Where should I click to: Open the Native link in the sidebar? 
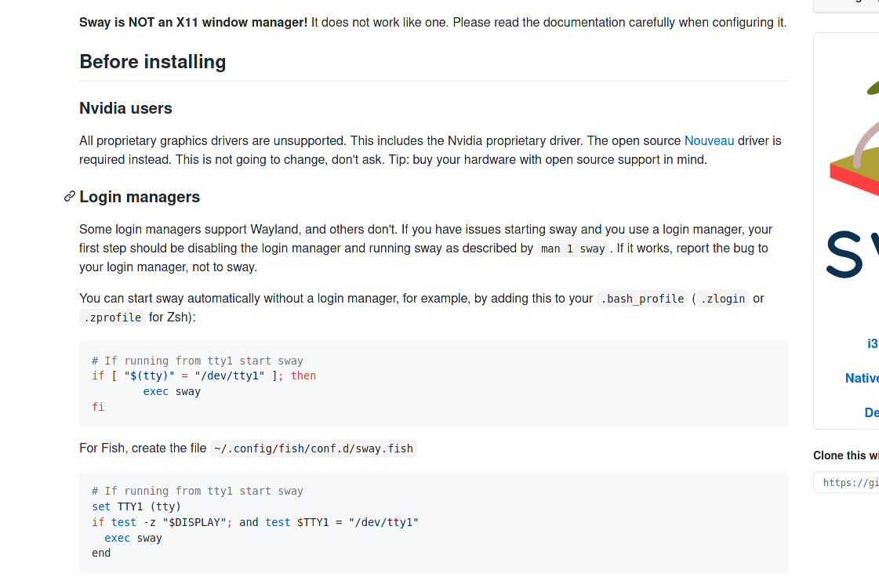pos(862,379)
